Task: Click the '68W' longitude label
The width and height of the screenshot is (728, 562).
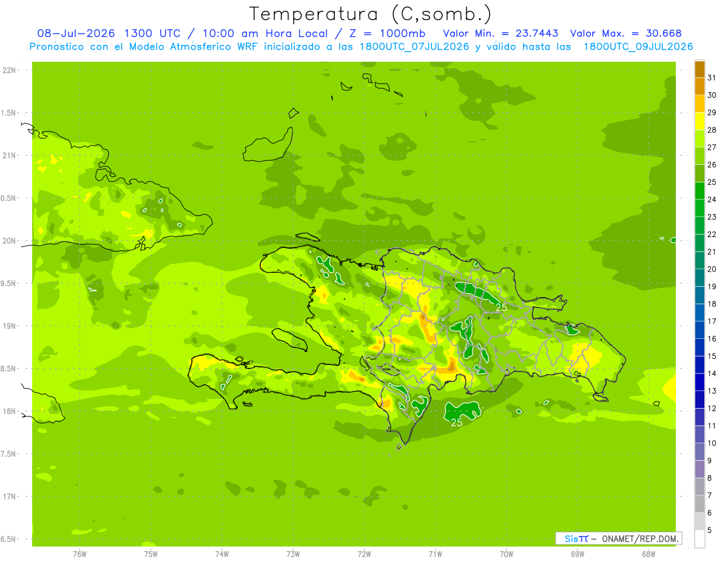Action: click(649, 554)
